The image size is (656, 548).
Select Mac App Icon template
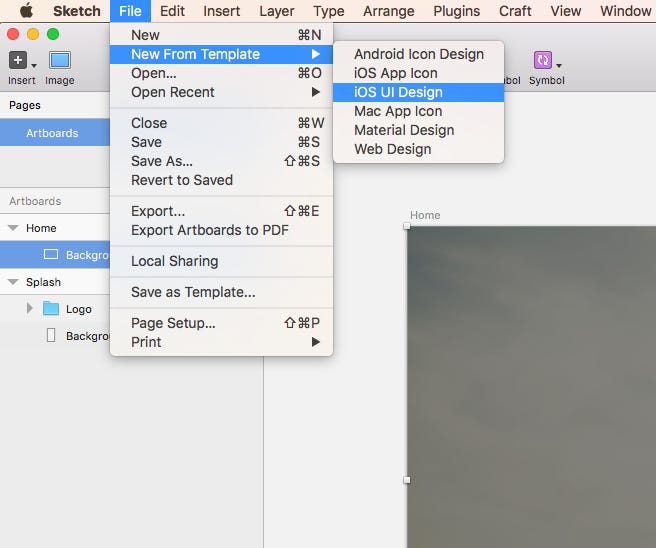point(418,111)
